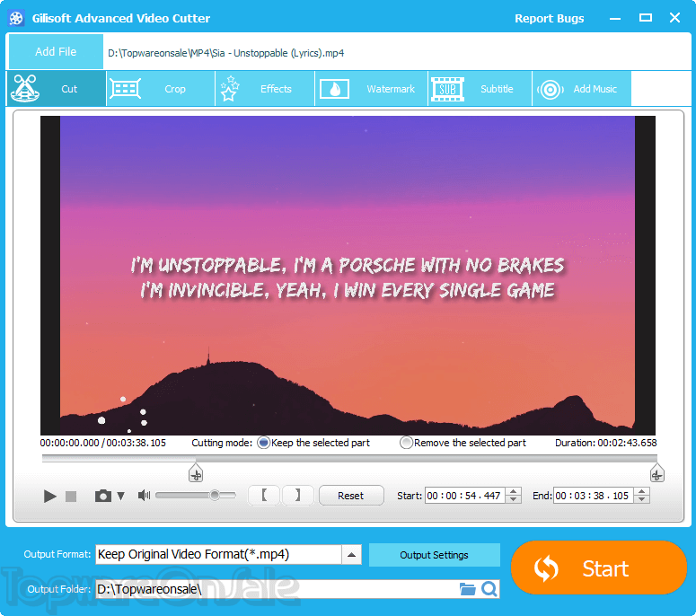
Task: Adjust the volume slider
Action: 195,496
